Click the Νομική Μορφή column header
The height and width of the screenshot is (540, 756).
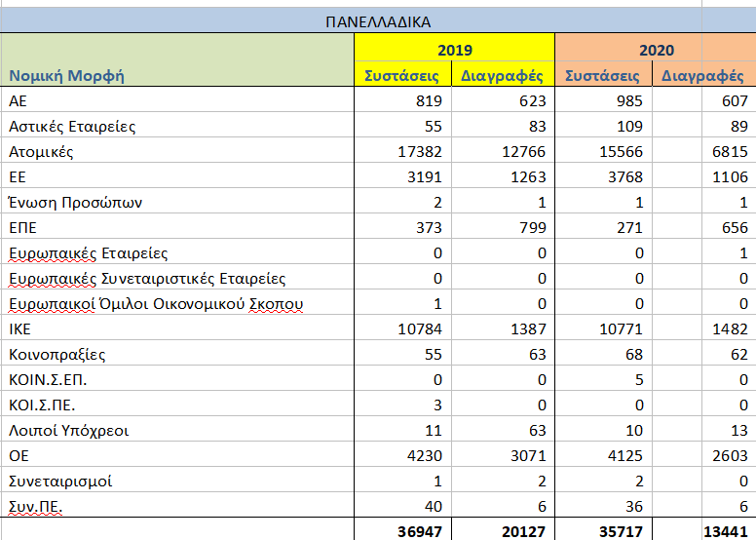coord(66,75)
